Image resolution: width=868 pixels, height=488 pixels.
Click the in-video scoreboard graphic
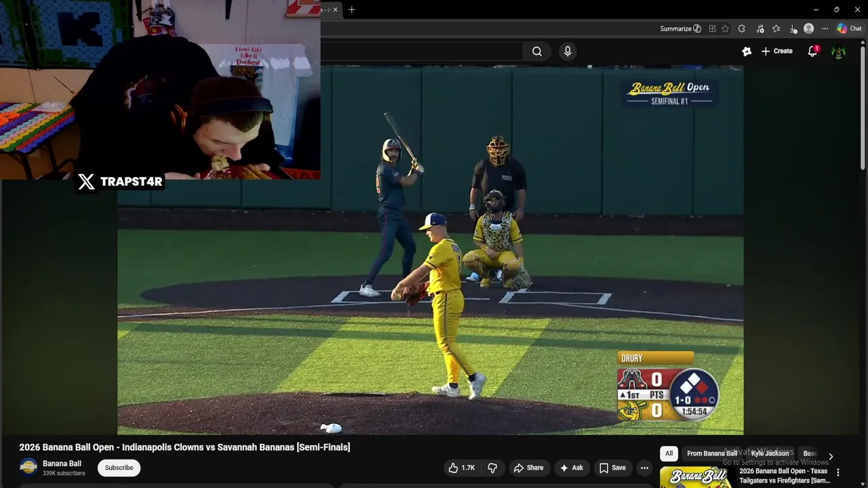[x=667, y=394]
